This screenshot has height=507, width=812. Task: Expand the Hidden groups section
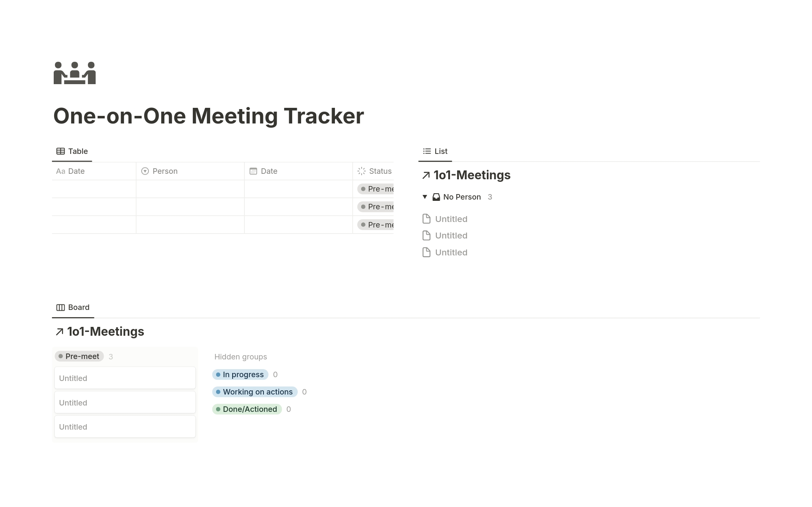click(241, 356)
